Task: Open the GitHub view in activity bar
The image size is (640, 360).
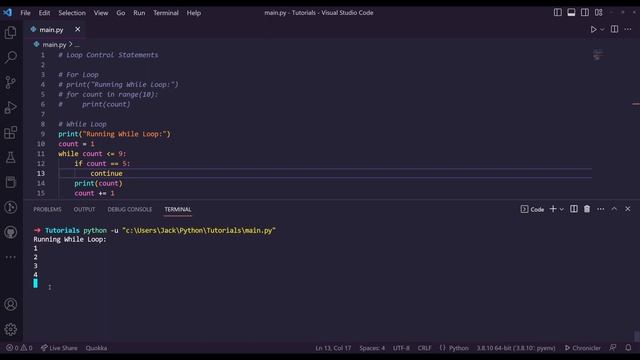Action: click(11, 232)
